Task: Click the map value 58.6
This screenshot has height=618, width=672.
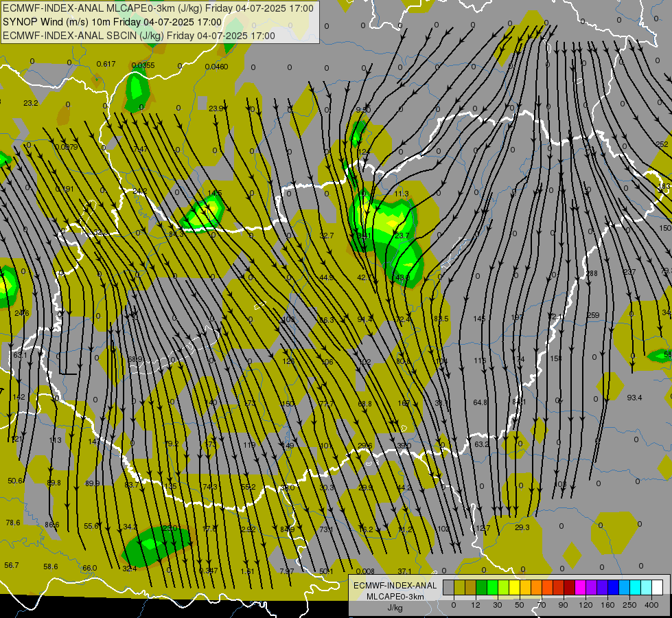Action: coord(51,566)
